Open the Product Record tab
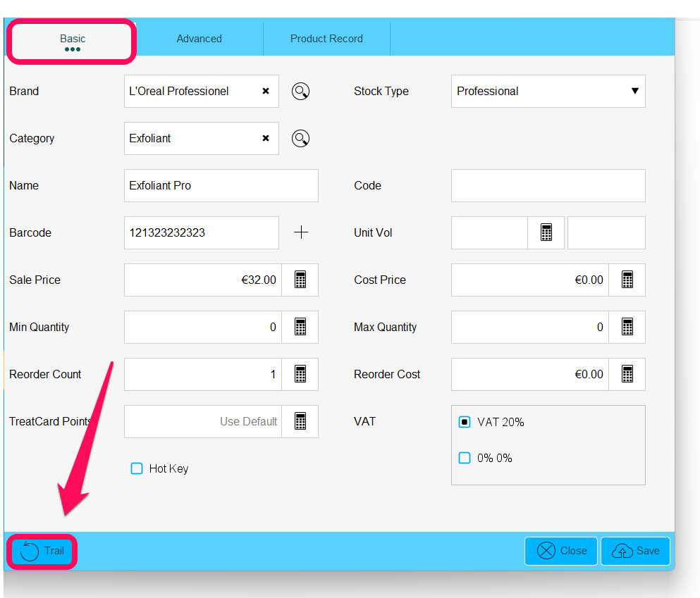Viewport: 700px width, 598px height. click(326, 39)
